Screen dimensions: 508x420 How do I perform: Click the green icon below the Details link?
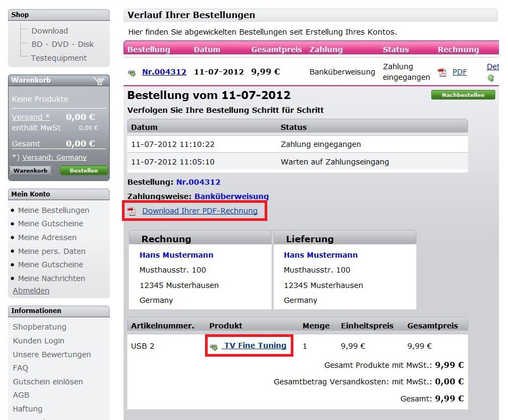[x=491, y=78]
